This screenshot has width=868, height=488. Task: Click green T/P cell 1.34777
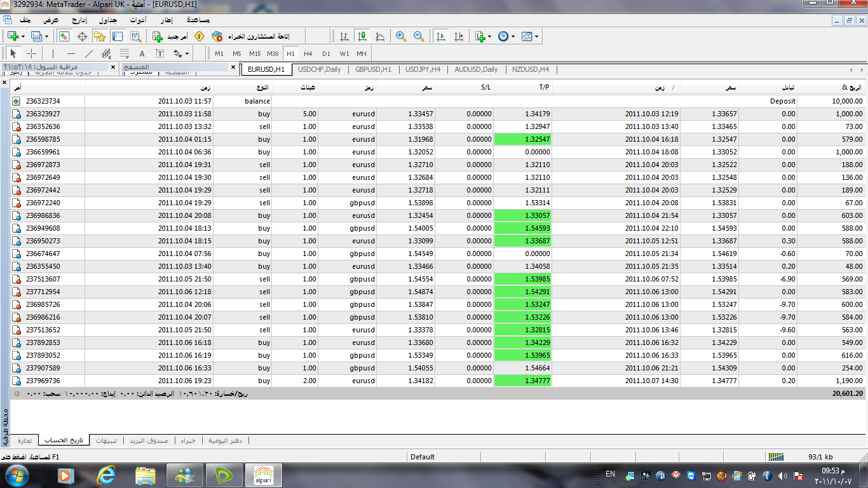point(523,381)
